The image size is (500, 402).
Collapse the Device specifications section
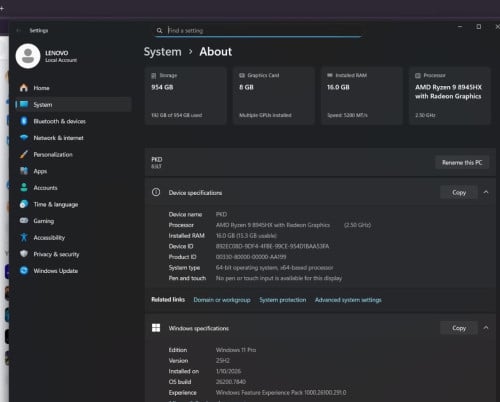tap(486, 192)
